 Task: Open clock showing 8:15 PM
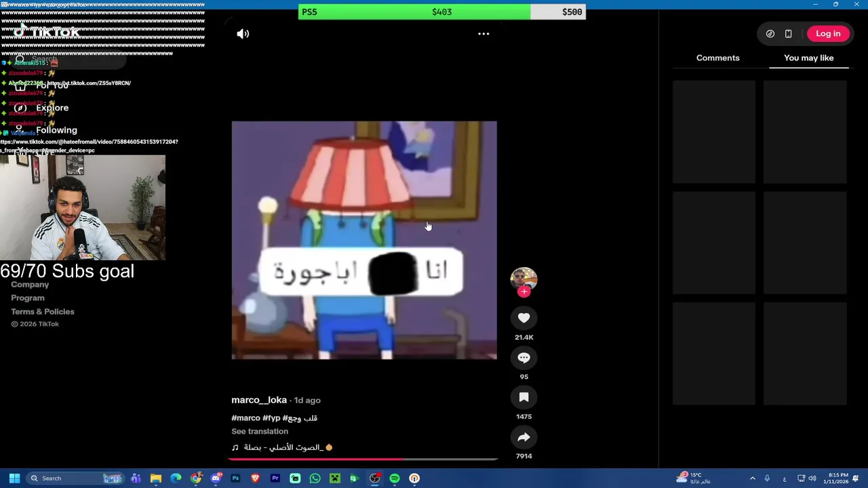[837, 478]
